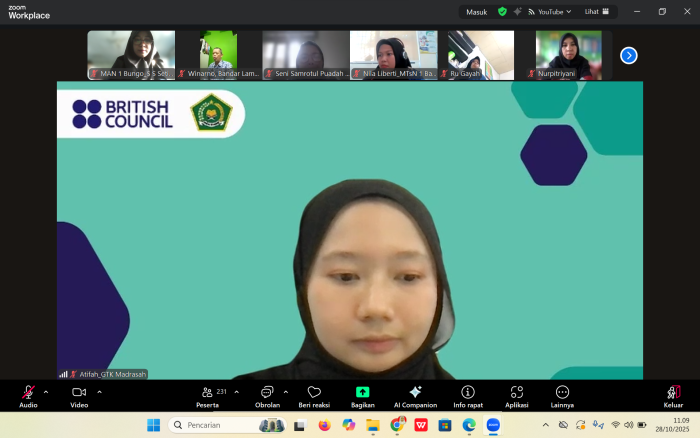The height and width of the screenshot is (438, 700).
Task: Open Copilot from the taskbar
Action: click(x=349, y=425)
